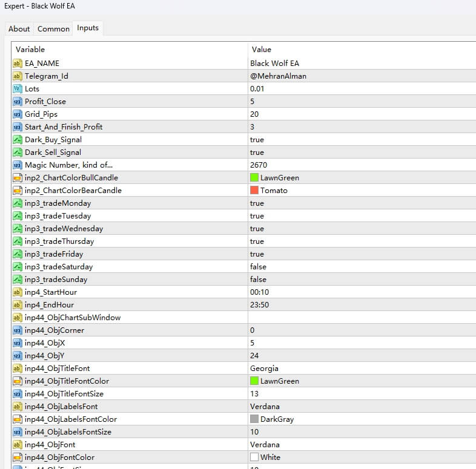Click the color icon beside inp2_ChartColorBullCandle
Screen dimensions: 476x469
[17, 178]
